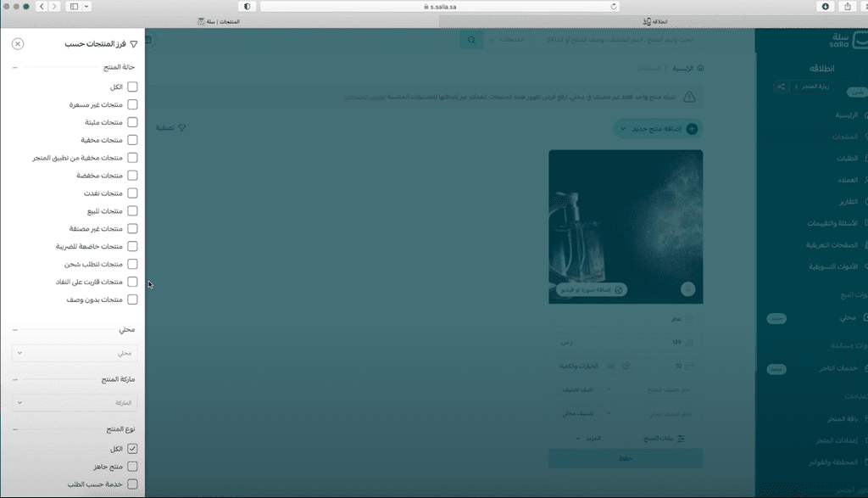Collapse the حالة المنتج section
Screen dimensions: 868x498
[15, 68]
